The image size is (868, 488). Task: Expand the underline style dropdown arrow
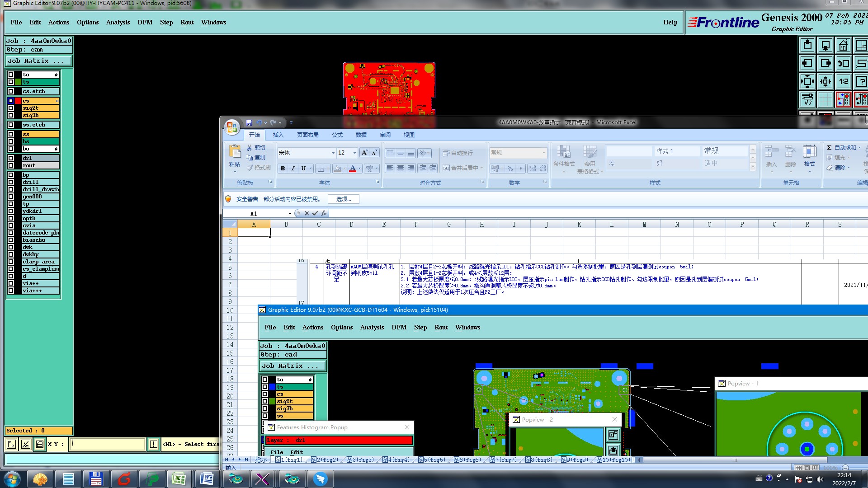click(x=311, y=169)
